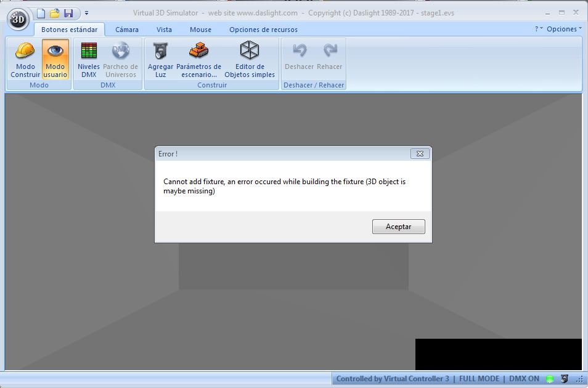Click the Construir group label
The width and height of the screenshot is (588, 388).
tap(212, 85)
